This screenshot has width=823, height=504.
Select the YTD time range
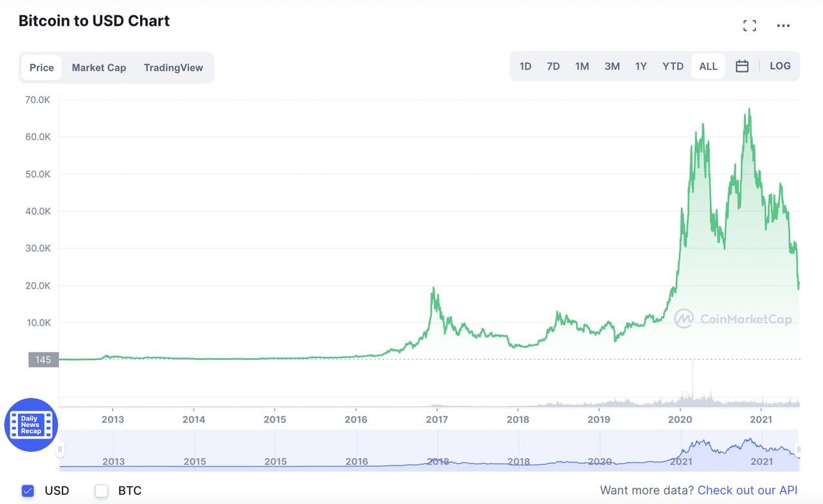coord(673,66)
